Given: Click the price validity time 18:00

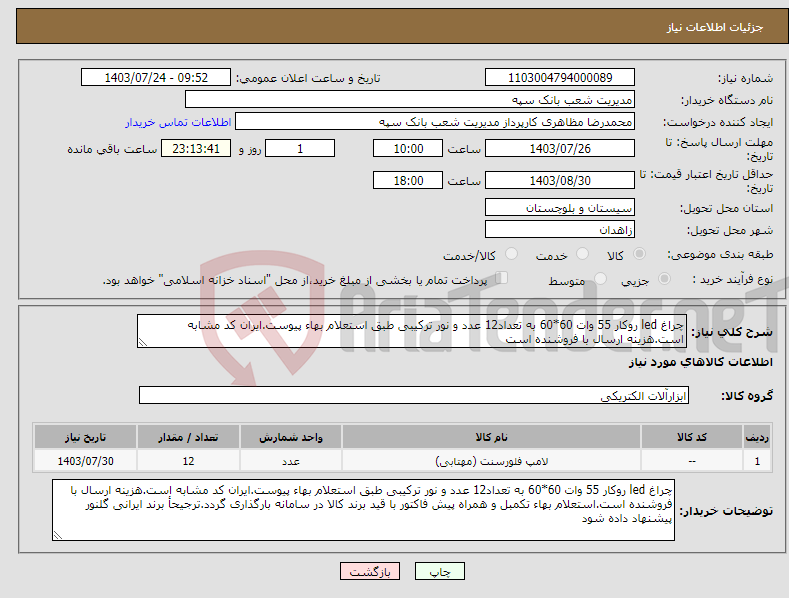Looking at the screenshot, I should pos(408,180).
